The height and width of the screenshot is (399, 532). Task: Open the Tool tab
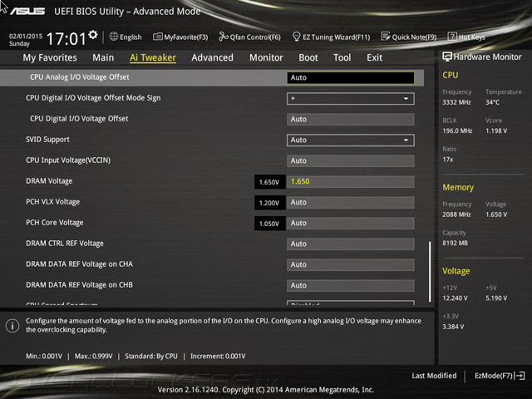click(x=342, y=57)
